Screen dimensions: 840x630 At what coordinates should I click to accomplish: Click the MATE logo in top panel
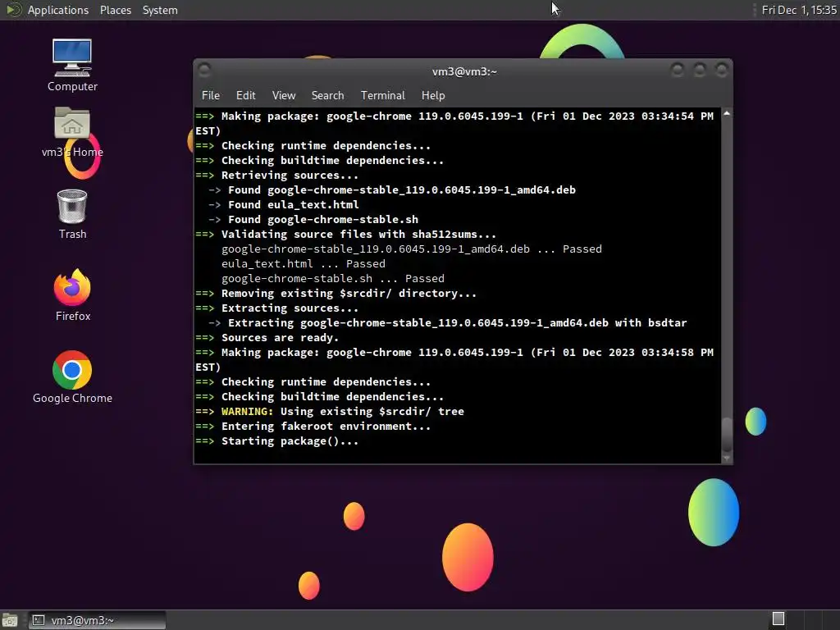13,10
